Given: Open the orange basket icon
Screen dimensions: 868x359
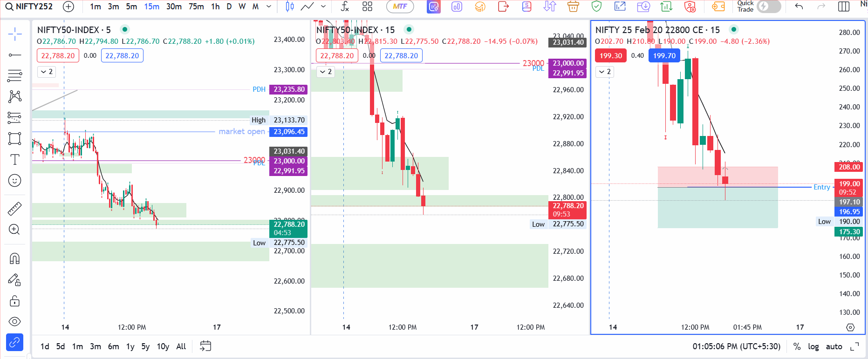Looking at the screenshot, I should [573, 7].
